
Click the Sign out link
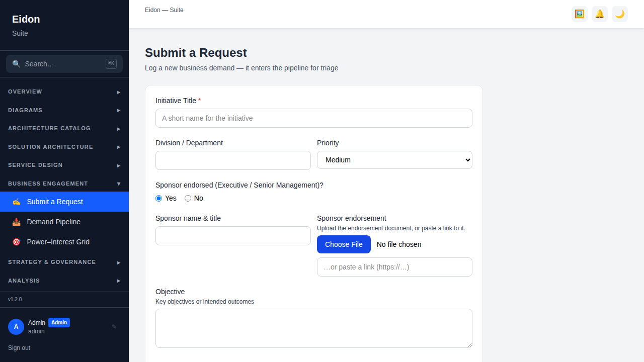coord(19,348)
